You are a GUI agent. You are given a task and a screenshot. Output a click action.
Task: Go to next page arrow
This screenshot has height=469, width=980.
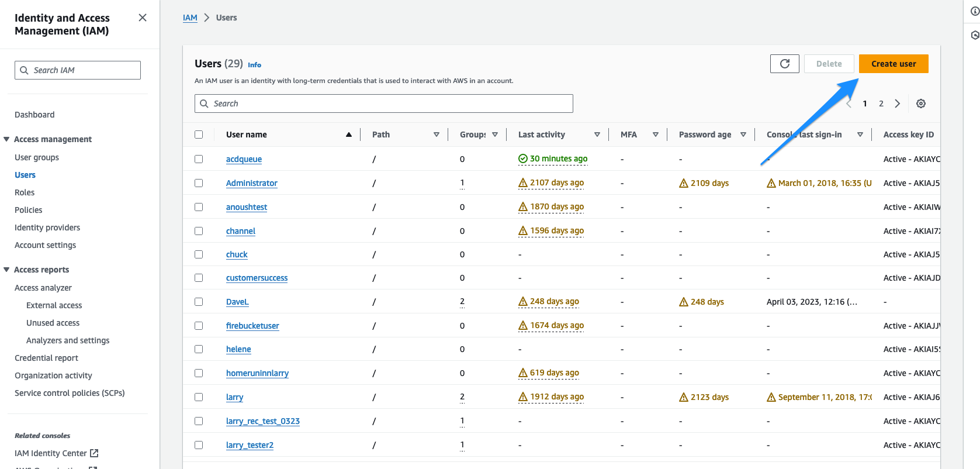pyautogui.click(x=898, y=104)
